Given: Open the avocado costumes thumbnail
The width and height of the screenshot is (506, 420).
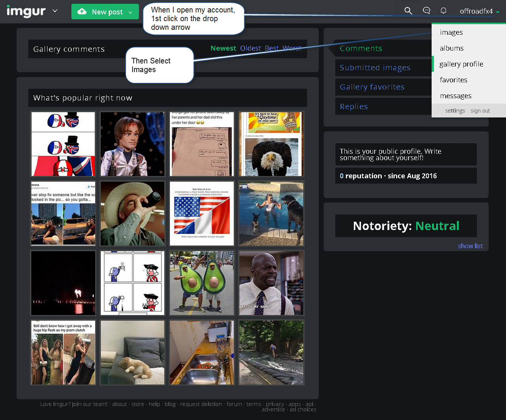Looking at the screenshot, I should (202, 283).
